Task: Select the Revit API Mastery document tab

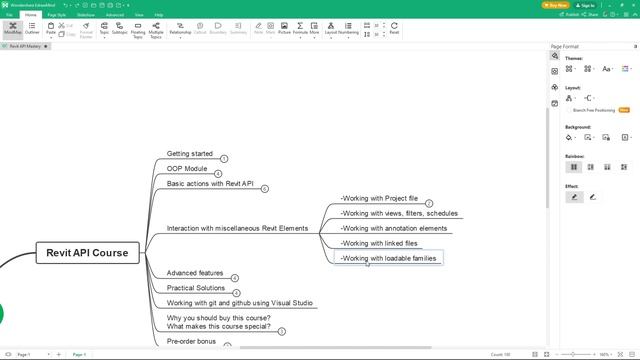Action: coord(25,46)
